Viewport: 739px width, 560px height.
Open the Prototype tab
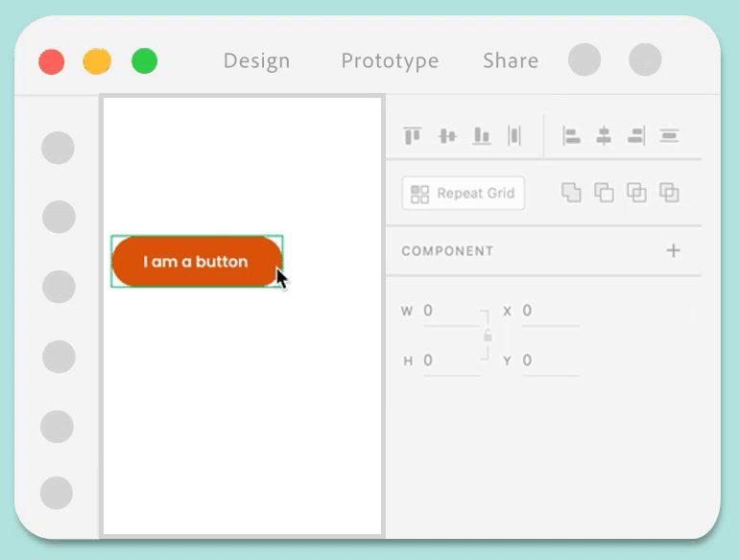pyautogui.click(x=390, y=61)
